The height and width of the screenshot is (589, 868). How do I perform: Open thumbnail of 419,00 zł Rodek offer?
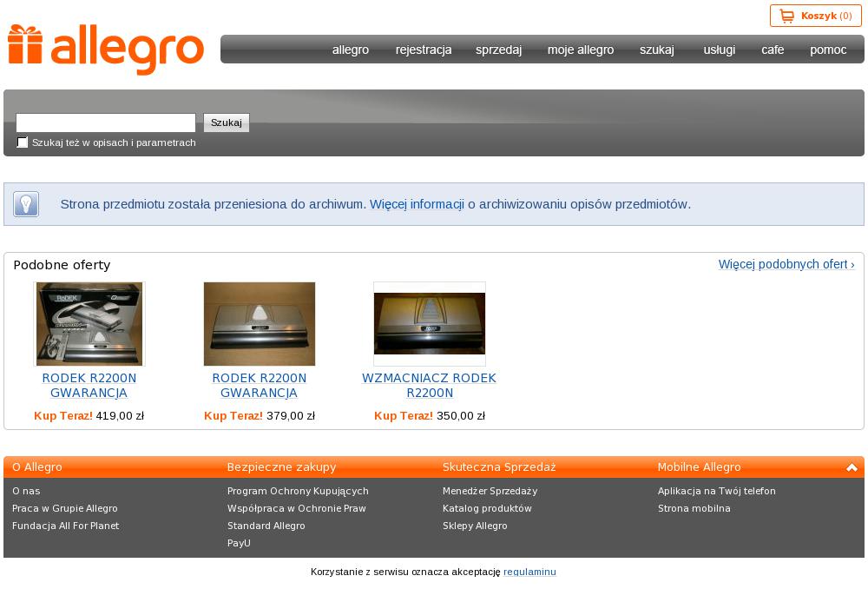pyautogui.click(x=89, y=324)
